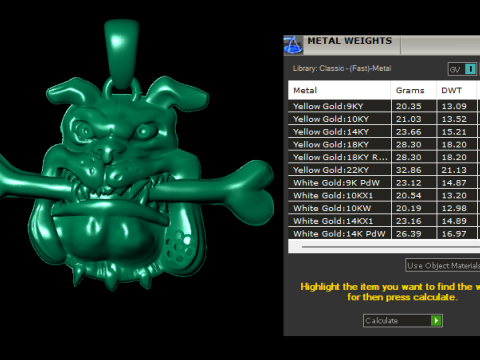Click DWT value 16.97
The image size is (480, 360).
[454, 234]
